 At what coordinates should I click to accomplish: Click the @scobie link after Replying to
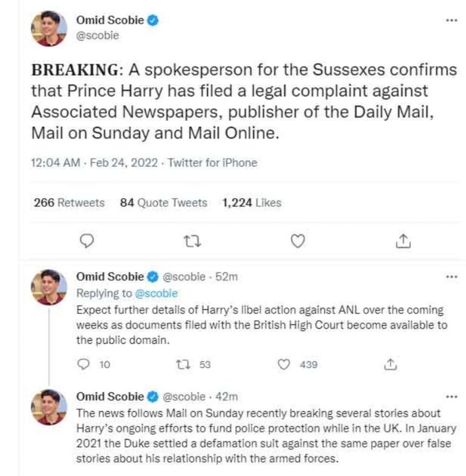[156, 293]
